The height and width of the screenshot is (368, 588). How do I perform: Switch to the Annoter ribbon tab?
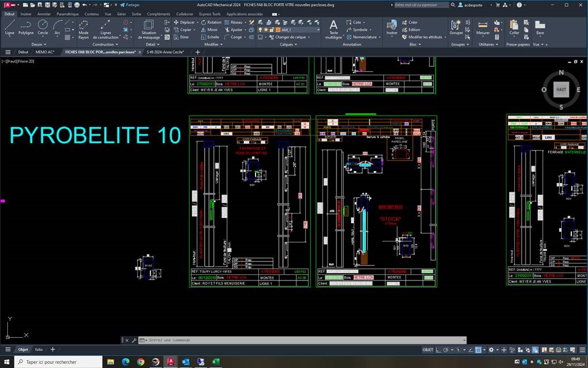[44, 14]
